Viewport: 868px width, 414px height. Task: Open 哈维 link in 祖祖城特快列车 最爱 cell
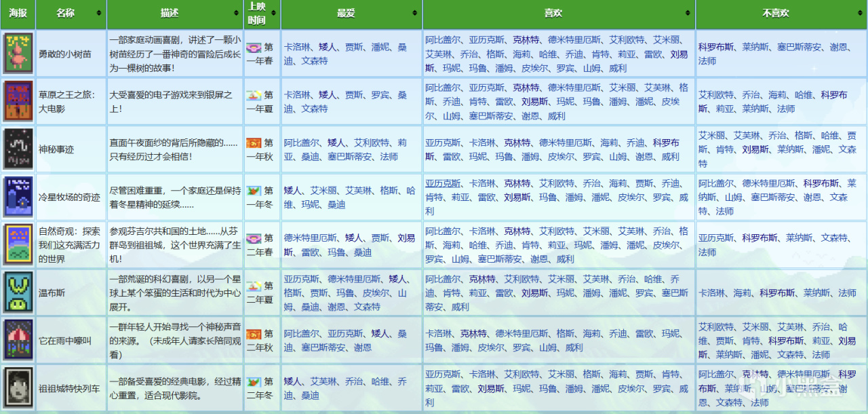(x=380, y=381)
